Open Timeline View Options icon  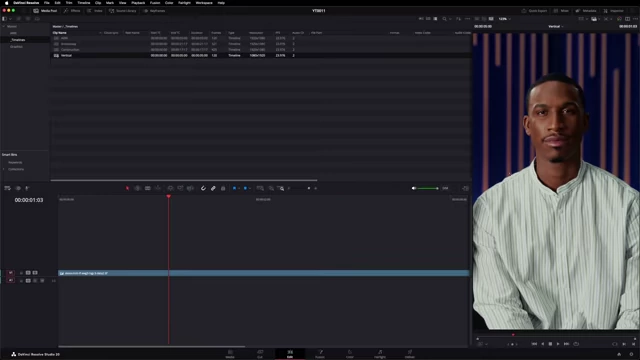pyautogui.click(x=7, y=188)
